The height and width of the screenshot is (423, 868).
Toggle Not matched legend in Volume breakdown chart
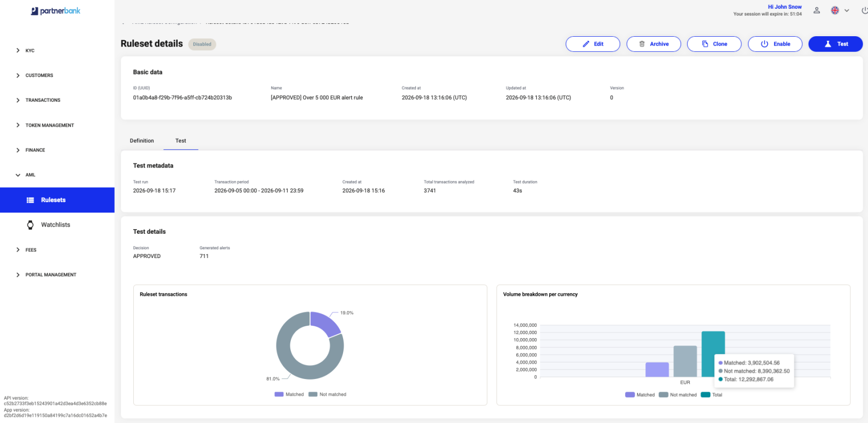pyautogui.click(x=678, y=395)
